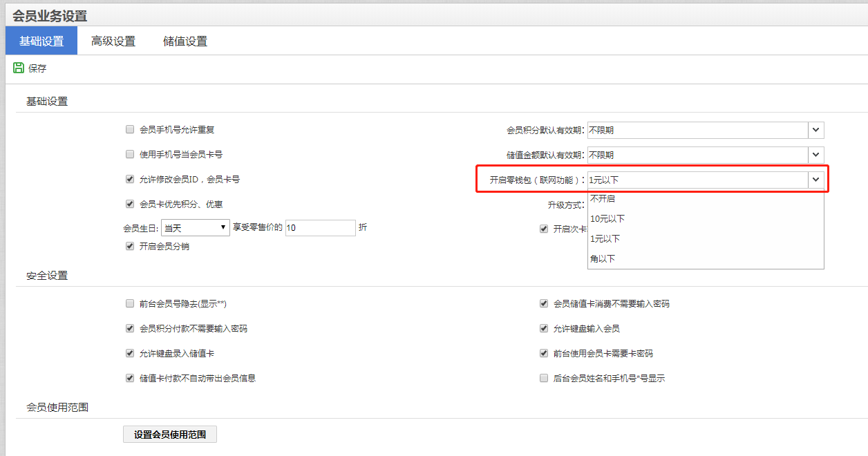The width and height of the screenshot is (868, 456).
Task: Click the 会员积分默认有效期 field showing 不限期
Action: (x=698, y=130)
